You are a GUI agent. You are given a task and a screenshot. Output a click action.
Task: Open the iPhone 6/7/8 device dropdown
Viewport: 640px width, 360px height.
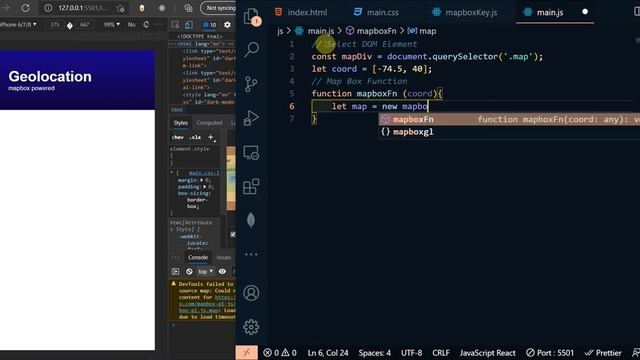pyautogui.click(x=18, y=24)
